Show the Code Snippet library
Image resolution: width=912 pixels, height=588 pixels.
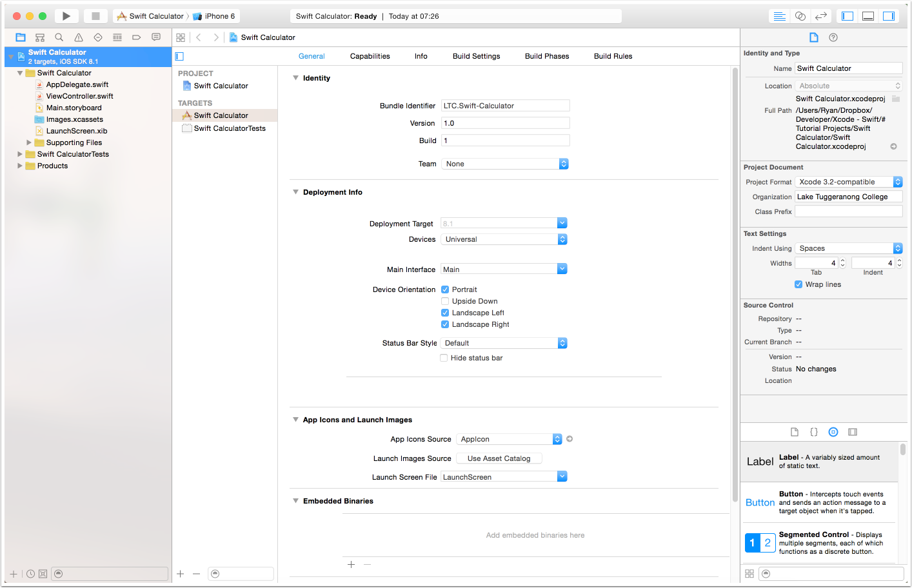[814, 432]
